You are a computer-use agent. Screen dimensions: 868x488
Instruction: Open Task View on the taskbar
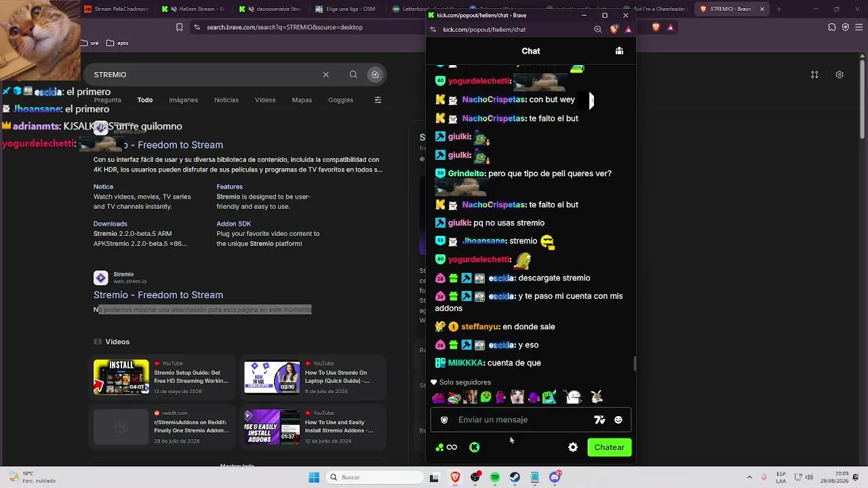pos(435,477)
